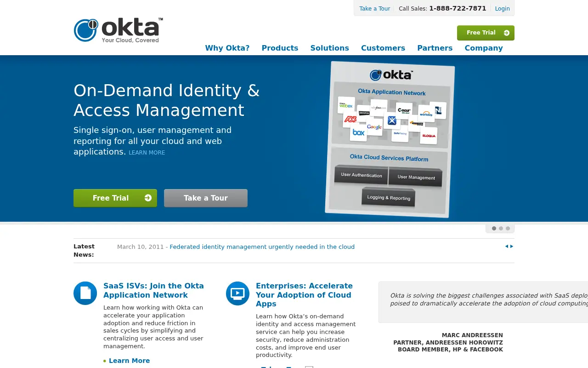
Task: Open the Solutions menu
Action: click(329, 48)
